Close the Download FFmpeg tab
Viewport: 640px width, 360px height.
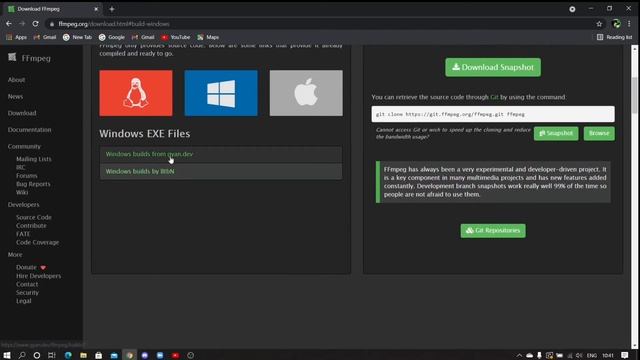(96, 9)
